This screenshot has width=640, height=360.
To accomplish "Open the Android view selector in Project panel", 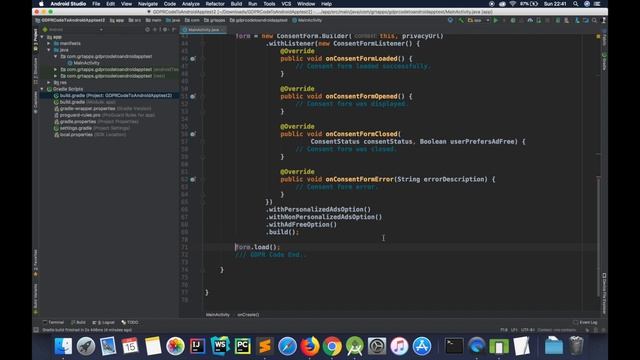I will pos(73,29).
